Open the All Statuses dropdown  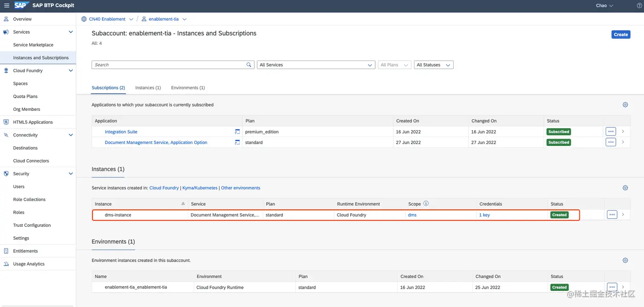[x=433, y=65]
